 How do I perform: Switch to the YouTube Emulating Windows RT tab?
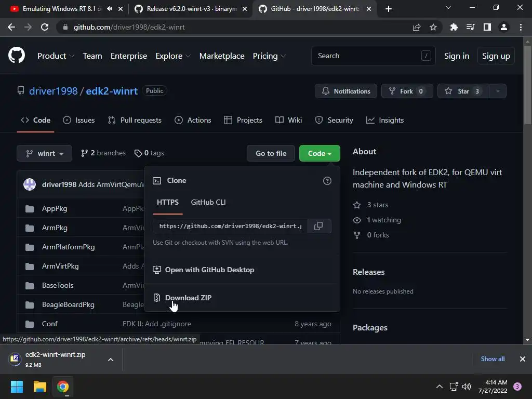click(x=62, y=9)
